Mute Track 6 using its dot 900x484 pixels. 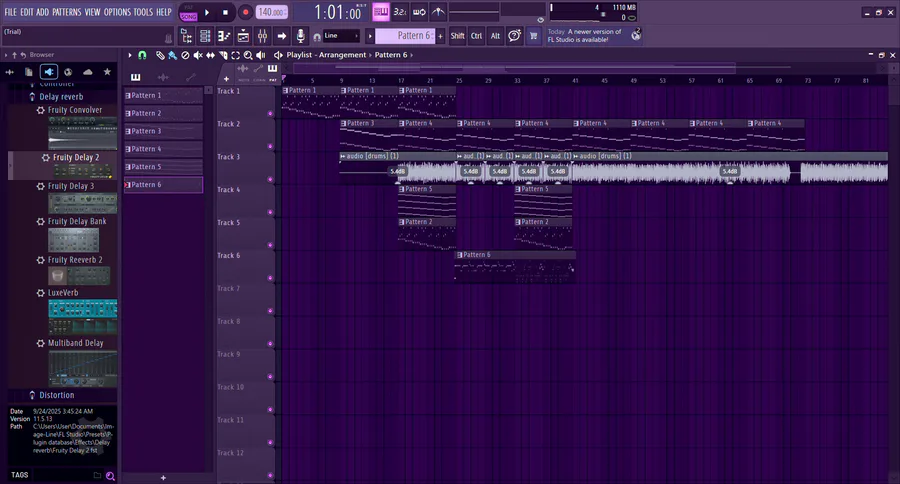click(x=270, y=278)
